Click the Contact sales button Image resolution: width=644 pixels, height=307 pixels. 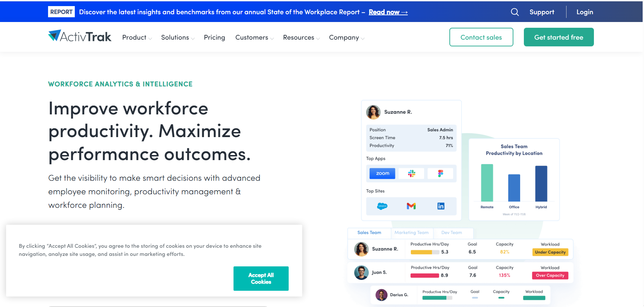tap(481, 37)
